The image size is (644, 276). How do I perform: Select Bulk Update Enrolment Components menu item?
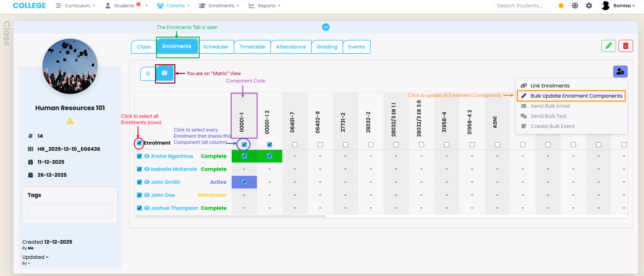(x=576, y=96)
